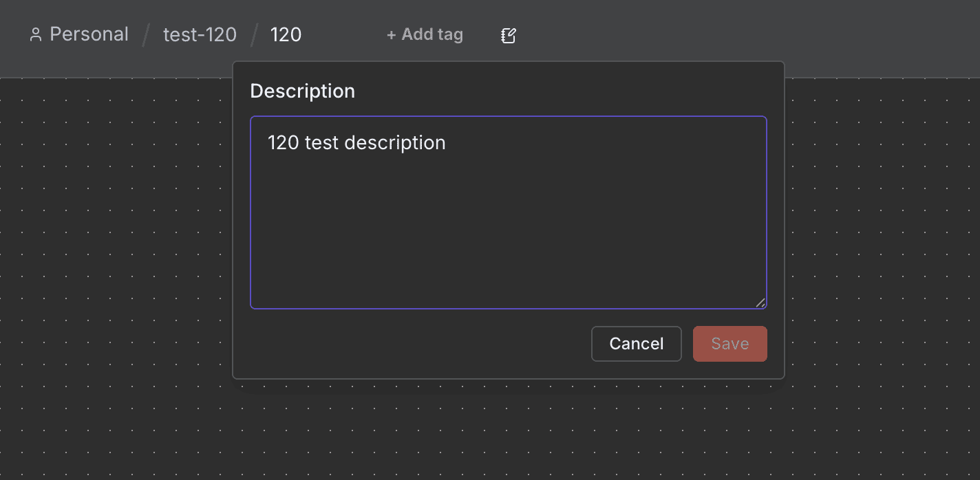The width and height of the screenshot is (980, 480).
Task: Click the spiral binding on the notebook icon
Action: [x=503, y=35]
